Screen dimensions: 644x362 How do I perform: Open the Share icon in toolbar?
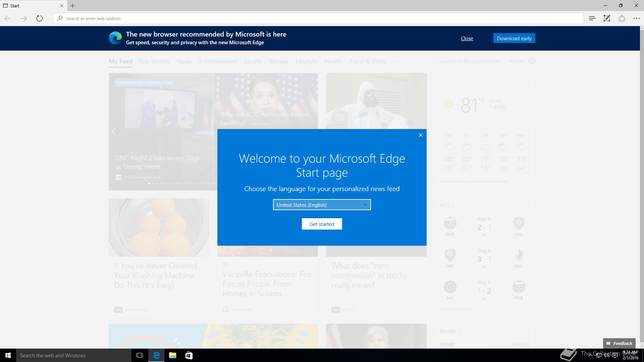click(x=622, y=18)
